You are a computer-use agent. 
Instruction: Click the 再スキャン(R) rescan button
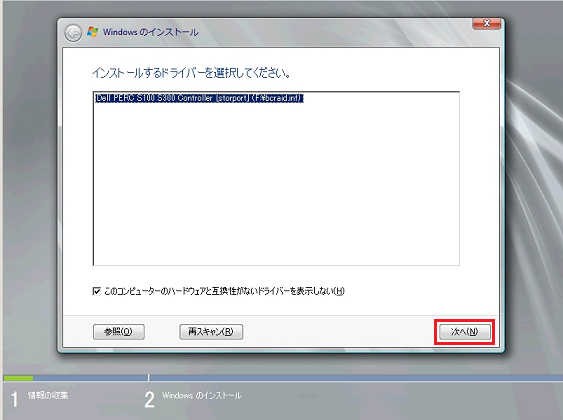pyautogui.click(x=211, y=332)
